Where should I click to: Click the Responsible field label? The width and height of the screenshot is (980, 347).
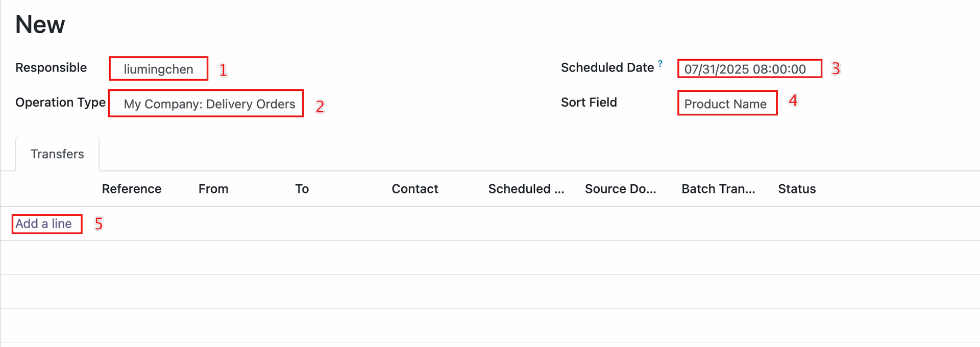[x=51, y=67]
